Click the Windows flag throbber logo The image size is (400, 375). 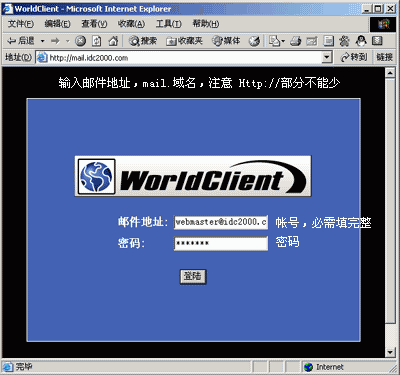383,24
